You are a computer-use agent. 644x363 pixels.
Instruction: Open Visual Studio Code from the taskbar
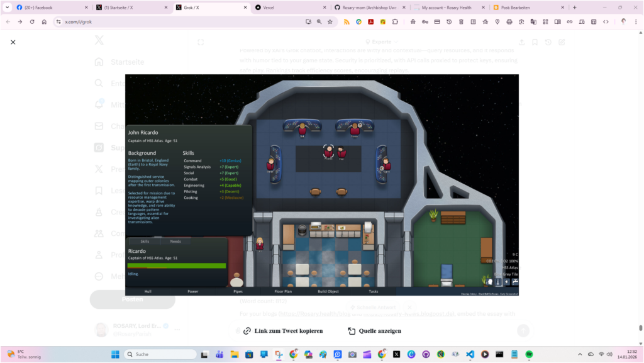pos(470,354)
